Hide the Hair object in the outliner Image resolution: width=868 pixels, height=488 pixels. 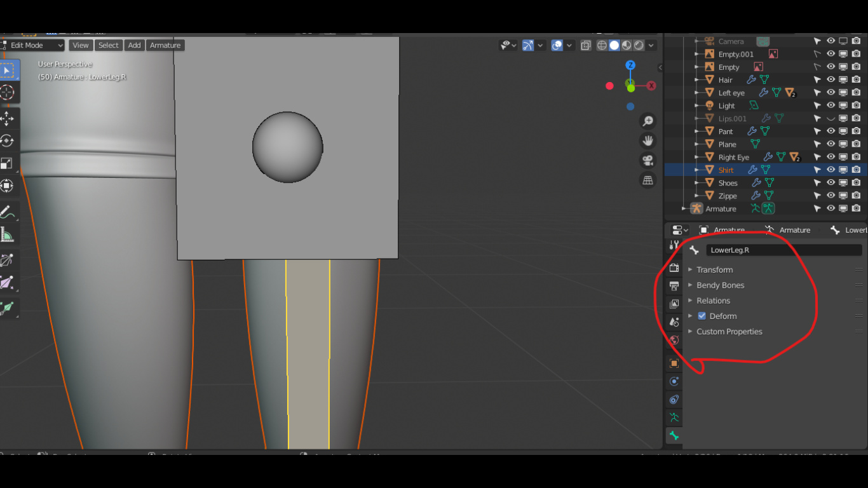[x=831, y=79]
